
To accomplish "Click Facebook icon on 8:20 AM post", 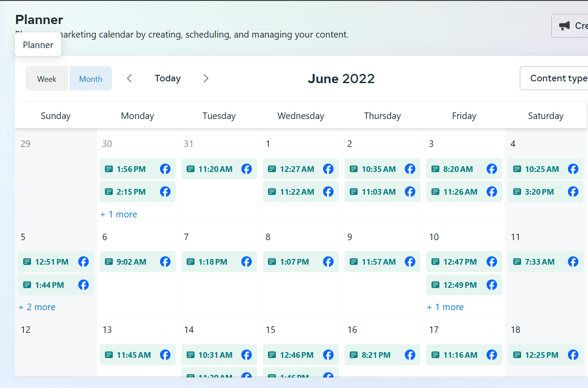I will [x=492, y=169].
